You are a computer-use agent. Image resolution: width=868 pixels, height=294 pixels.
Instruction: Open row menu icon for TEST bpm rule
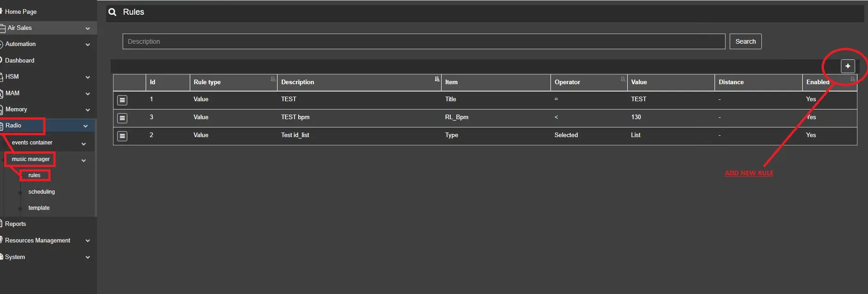122,118
